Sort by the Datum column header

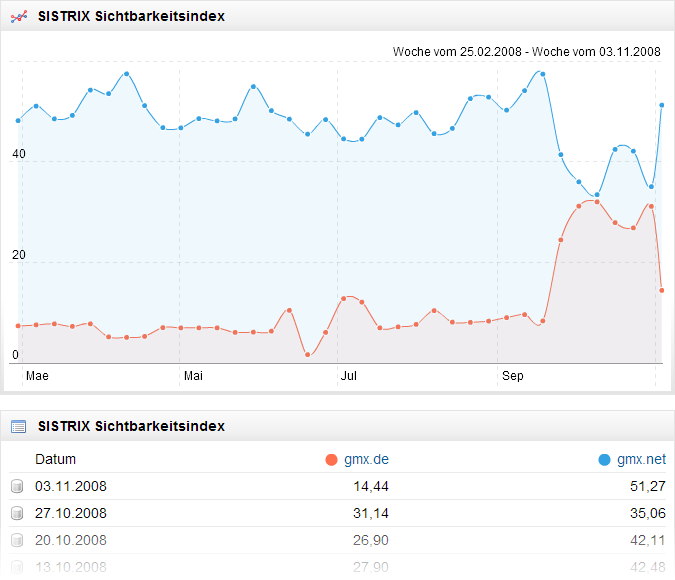click(x=55, y=460)
